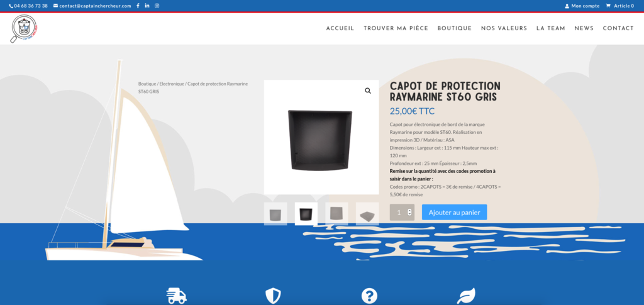This screenshot has height=305, width=644.
Task: Click the Captain Chercheur logo
Action: coord(25,29)
